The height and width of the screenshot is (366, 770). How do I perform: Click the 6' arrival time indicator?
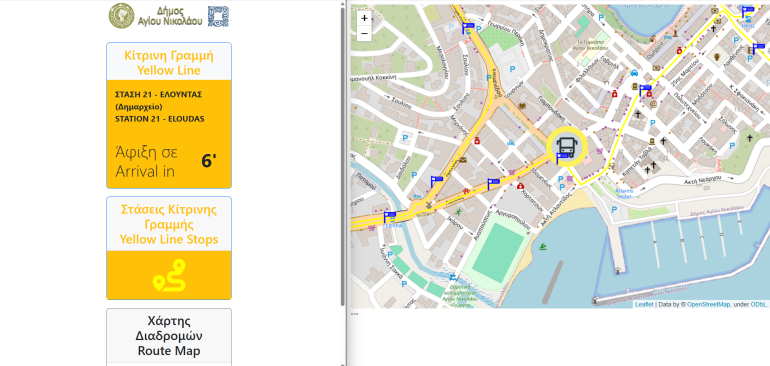point(209,161)
